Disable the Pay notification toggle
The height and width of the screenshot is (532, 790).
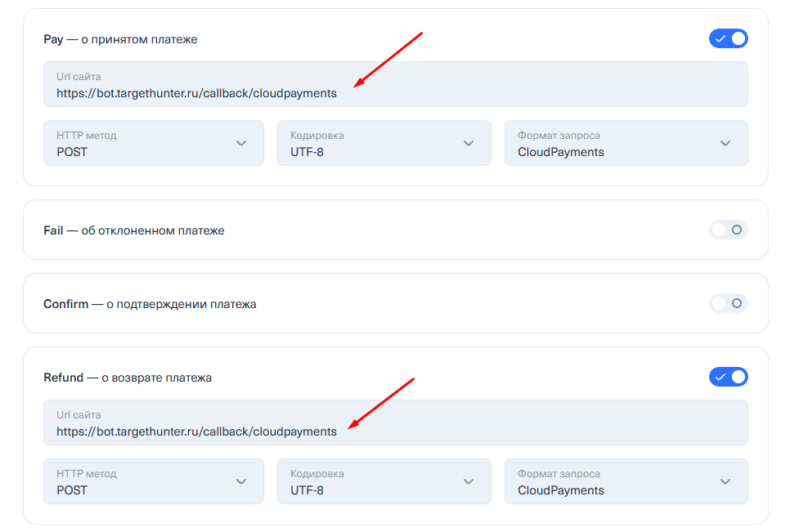pos(728,38)
